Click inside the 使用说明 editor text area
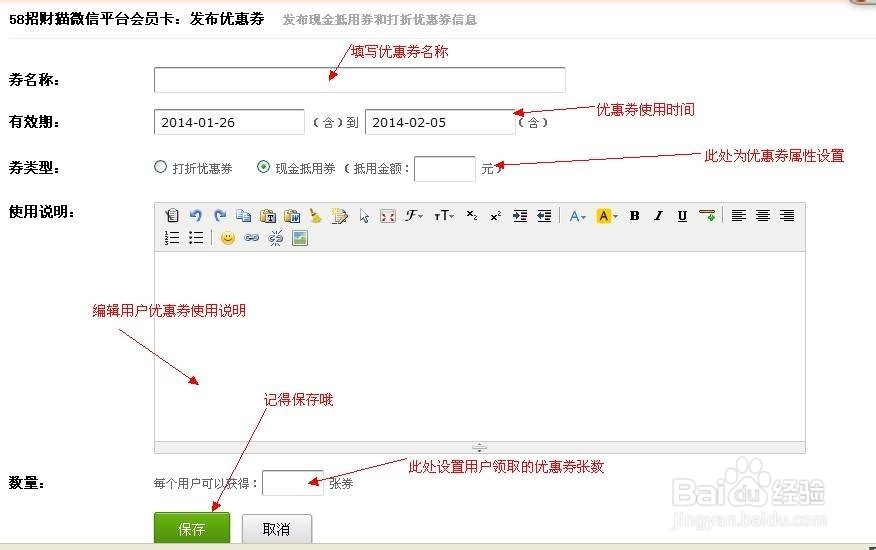This screenshot has height=550, width=876. pyautogui.click(x=479, y=346)
